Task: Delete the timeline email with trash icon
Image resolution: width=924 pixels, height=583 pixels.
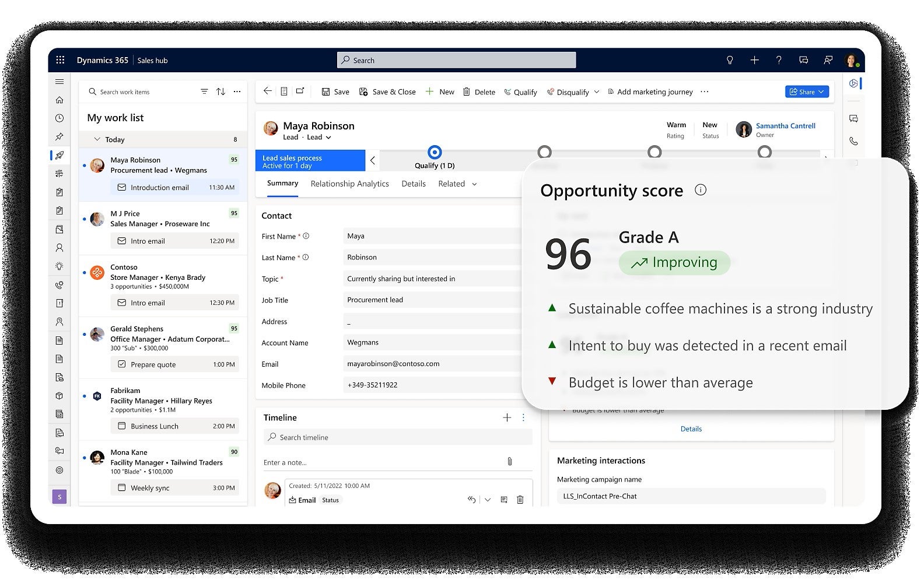Action: 520,500
